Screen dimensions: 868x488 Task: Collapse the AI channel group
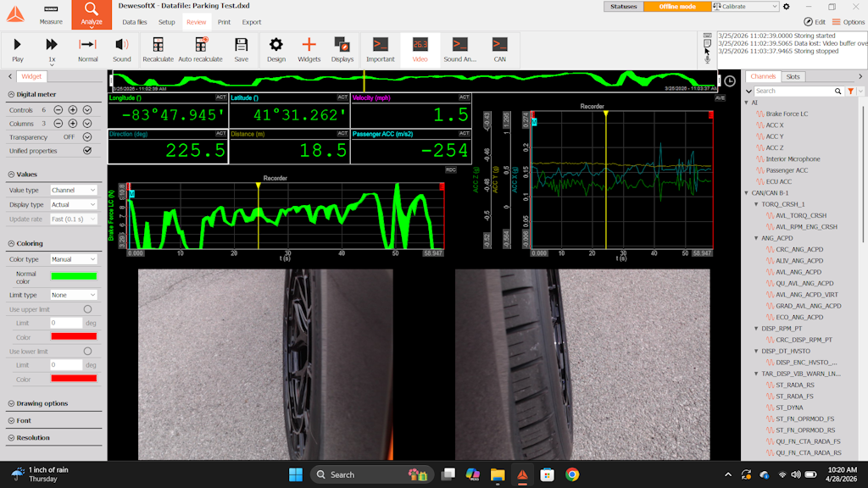pyautogui.click(x=747, y=103)
